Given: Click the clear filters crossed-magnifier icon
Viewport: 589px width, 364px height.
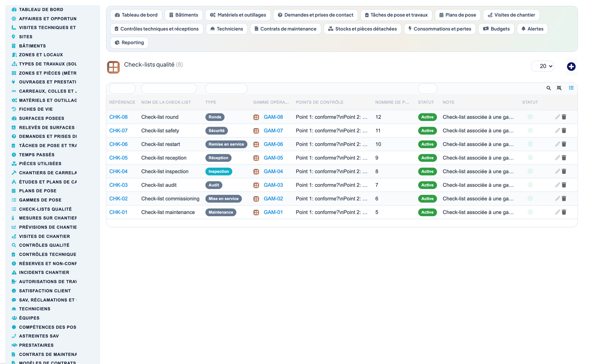Looking at the screenshot, I should [559, 88].
